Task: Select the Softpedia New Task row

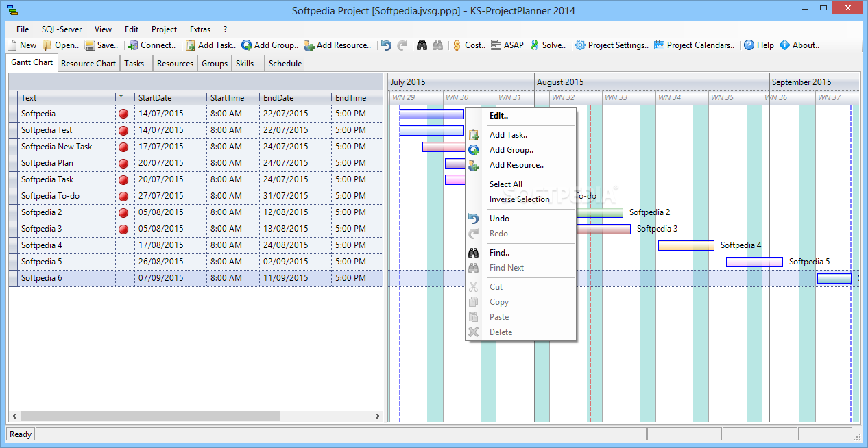Action: tap(196, 147)
